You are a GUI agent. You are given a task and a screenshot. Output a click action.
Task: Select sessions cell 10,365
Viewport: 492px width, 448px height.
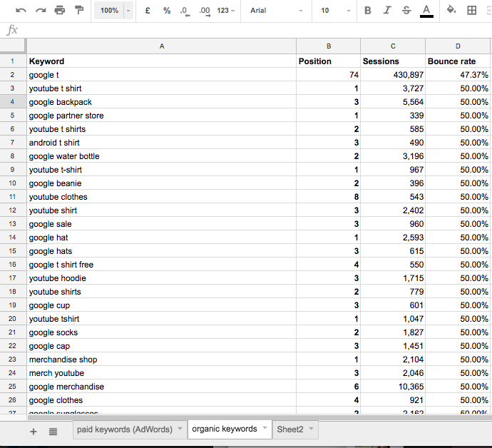coord(393,387)
